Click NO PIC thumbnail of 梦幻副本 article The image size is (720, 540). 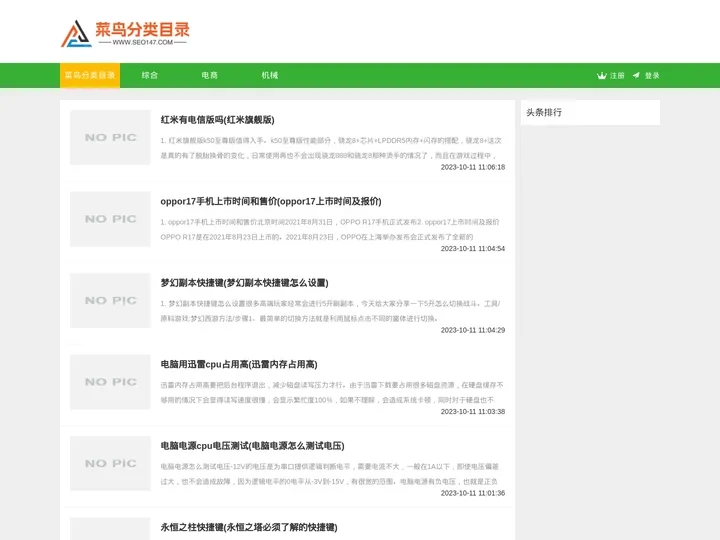110,300
